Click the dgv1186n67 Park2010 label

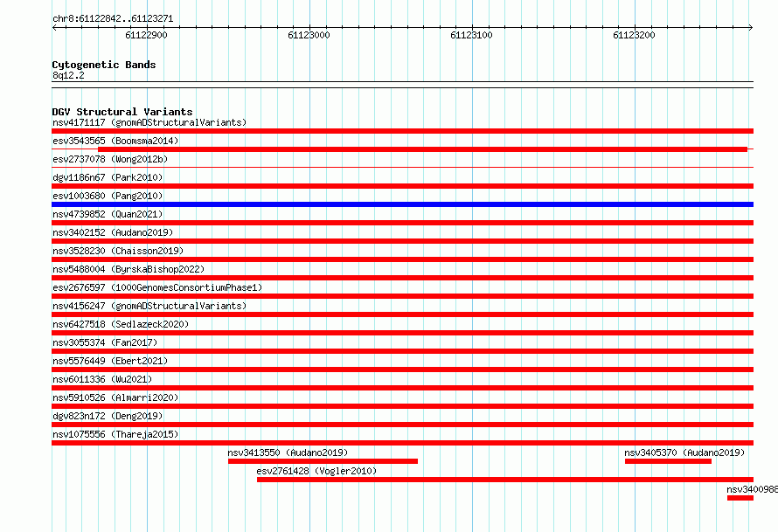click(108, 177)
